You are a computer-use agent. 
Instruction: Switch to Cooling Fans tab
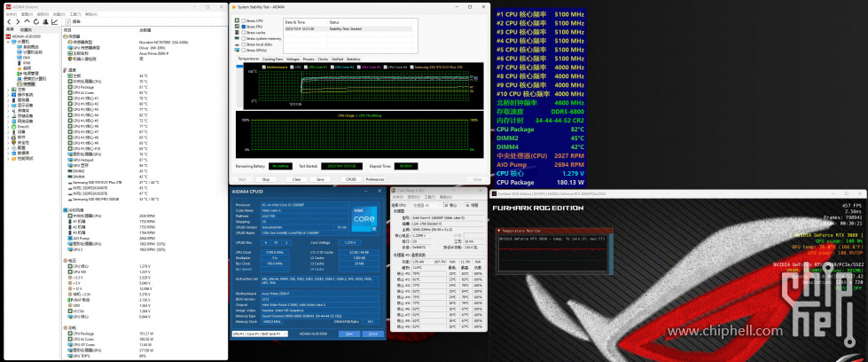tap(272, 59)
